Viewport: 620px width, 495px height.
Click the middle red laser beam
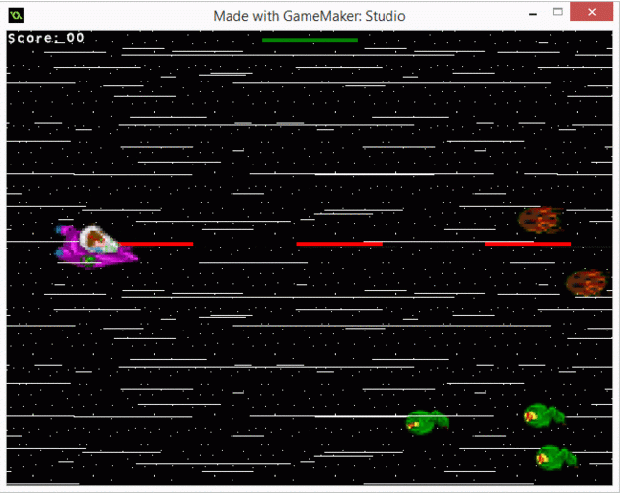click(x=339, y=243)
